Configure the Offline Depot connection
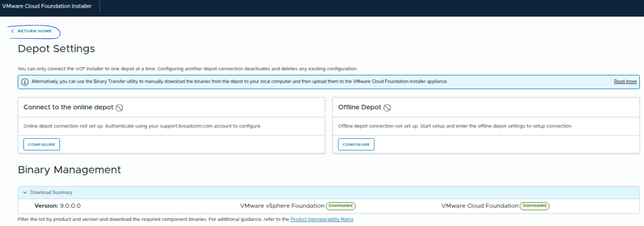The image size is (644, 226). tap(356, 145)
